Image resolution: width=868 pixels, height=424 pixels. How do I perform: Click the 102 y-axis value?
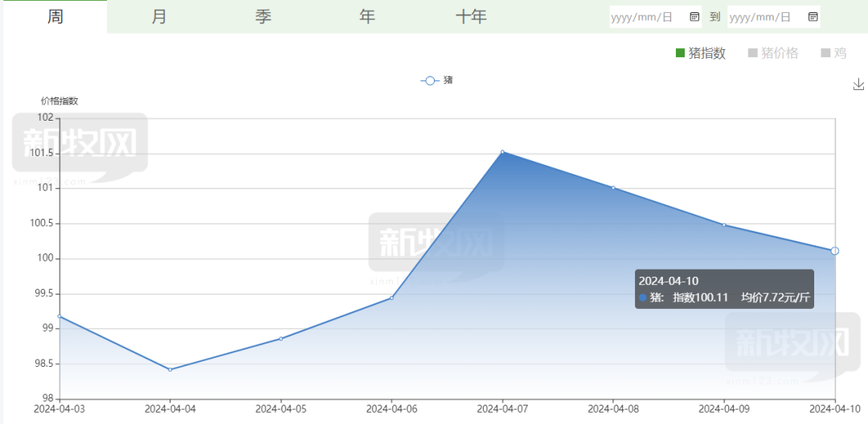[x=46, y=117]
